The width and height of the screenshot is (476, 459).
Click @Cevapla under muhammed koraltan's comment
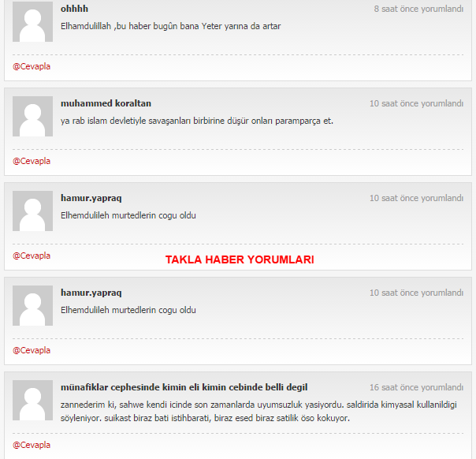32,161
